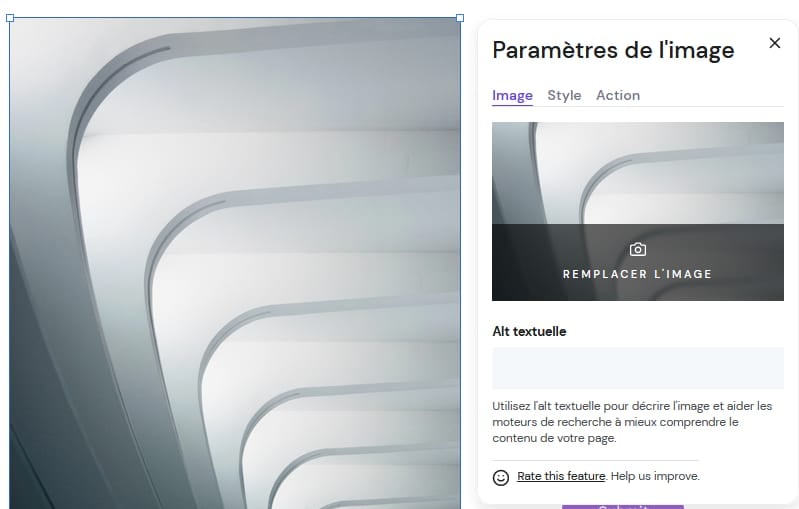Image resolution: width=799 pixels, height=509 pixels.
Task: Open the Action tab
Action: [x=618, y=95]
